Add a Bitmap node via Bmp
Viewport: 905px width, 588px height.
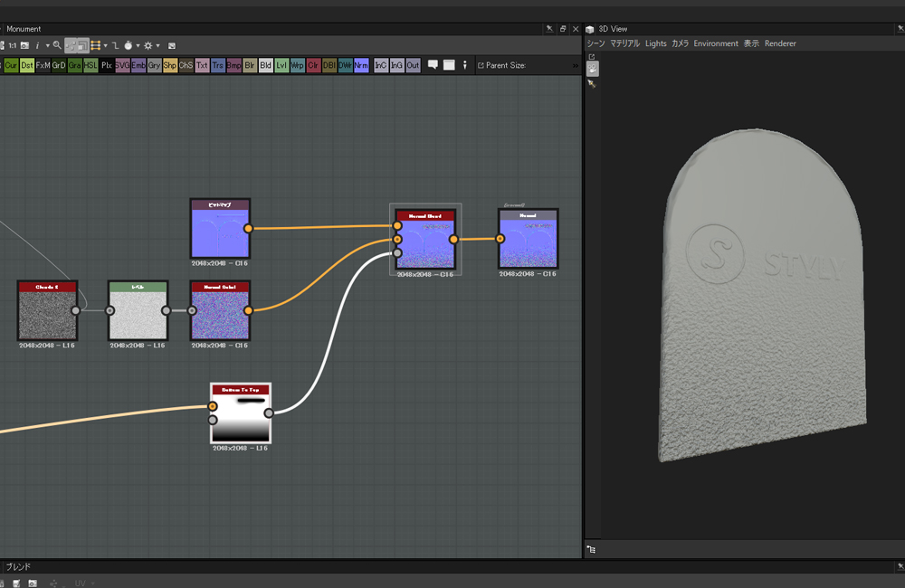click(233, 65)
